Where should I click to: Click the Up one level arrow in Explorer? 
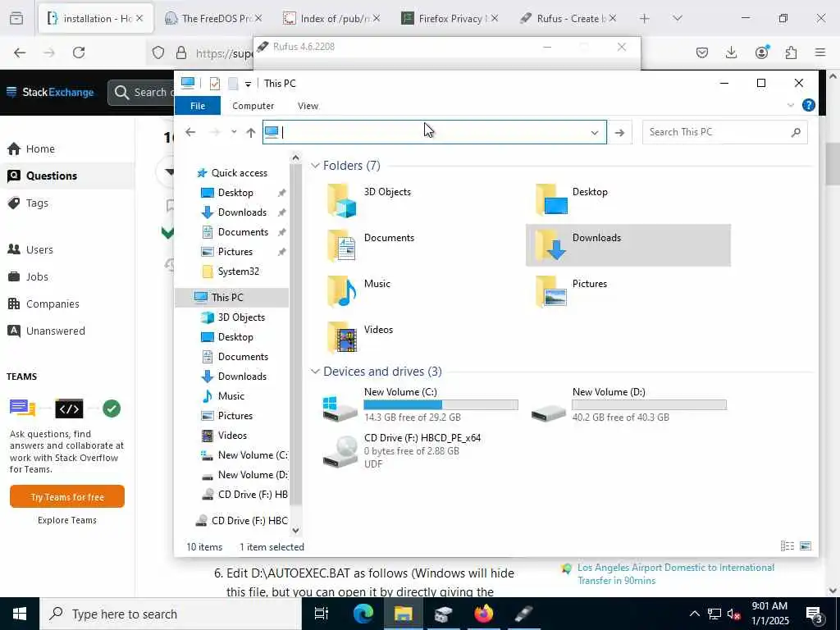pyautogui.click(x=251, y=132)
